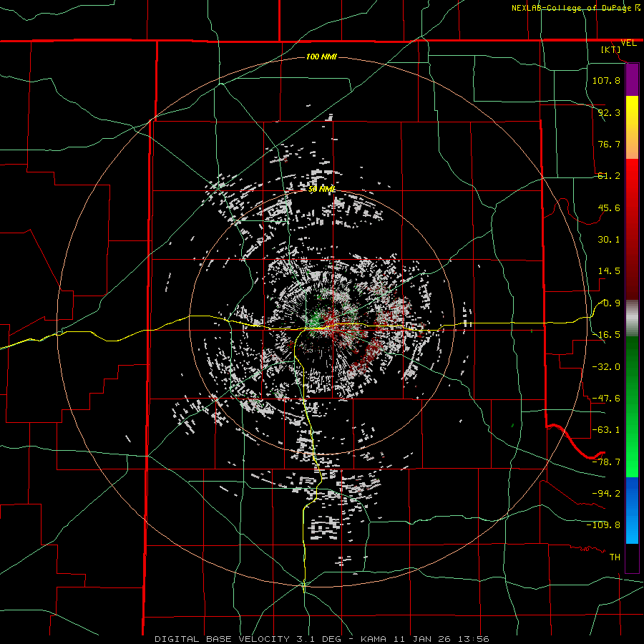This screenshot has height=644, width=644.
Task: Click the -0.9 legend value
Action: pos(609,303)
